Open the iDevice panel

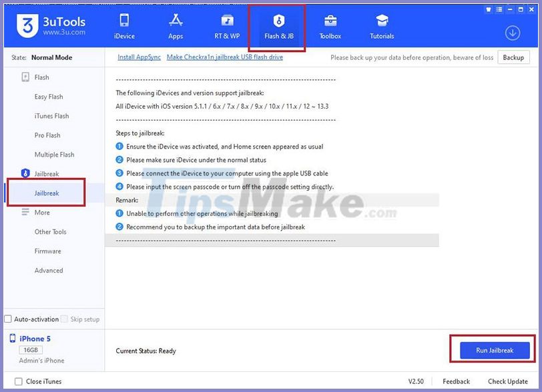click(124, 27)
